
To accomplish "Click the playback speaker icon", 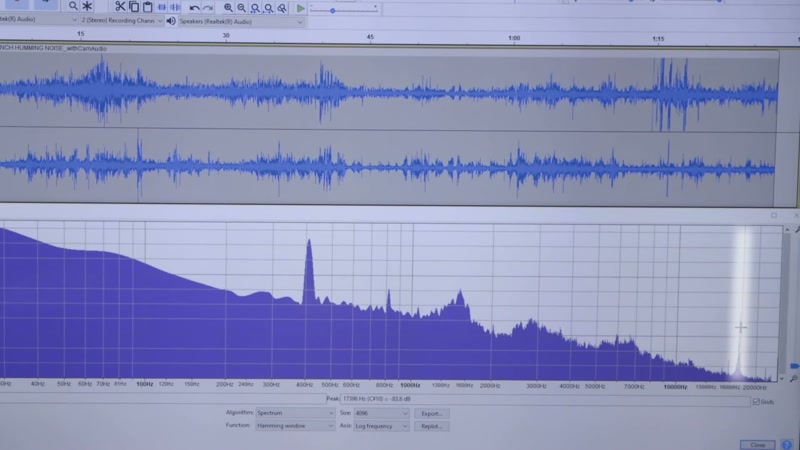I will click(171, 21).
